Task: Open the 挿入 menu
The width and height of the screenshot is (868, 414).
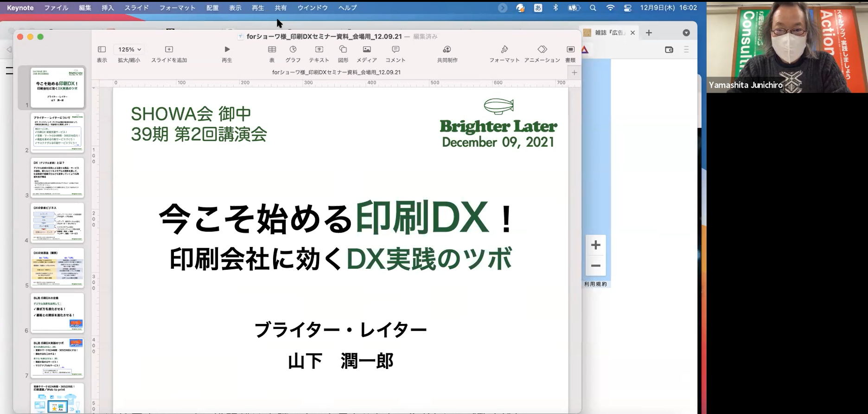Action: 108,8
